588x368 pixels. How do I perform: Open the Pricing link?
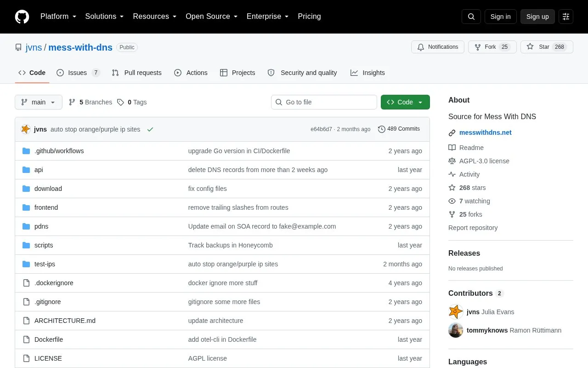click(x=309, y=17)
